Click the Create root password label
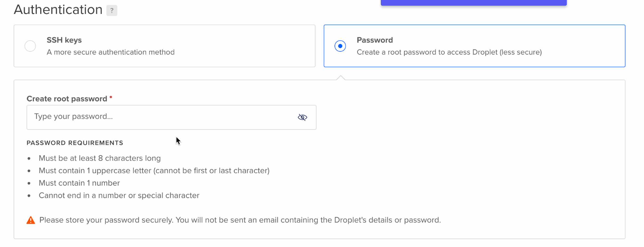The width and height of the screenshot is (644, 247). coord(67,99)
